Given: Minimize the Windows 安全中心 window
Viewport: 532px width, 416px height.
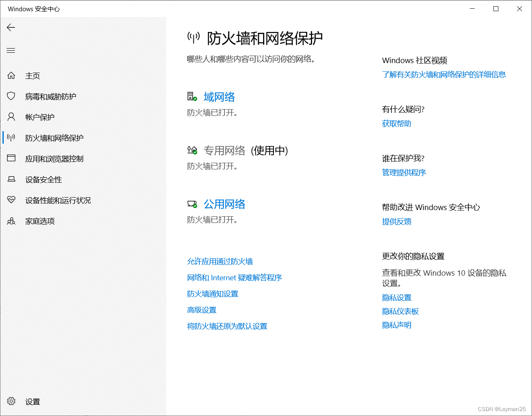Looking at the screenshot, I should coord(472,9).
